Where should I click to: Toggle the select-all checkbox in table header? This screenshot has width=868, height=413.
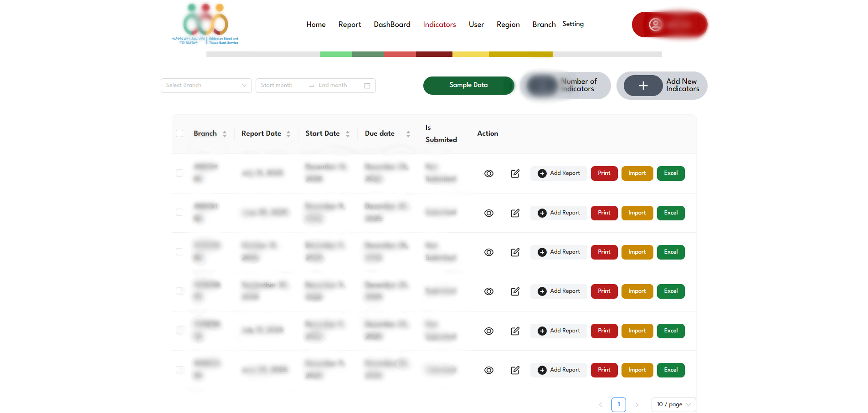pos(180,133)
